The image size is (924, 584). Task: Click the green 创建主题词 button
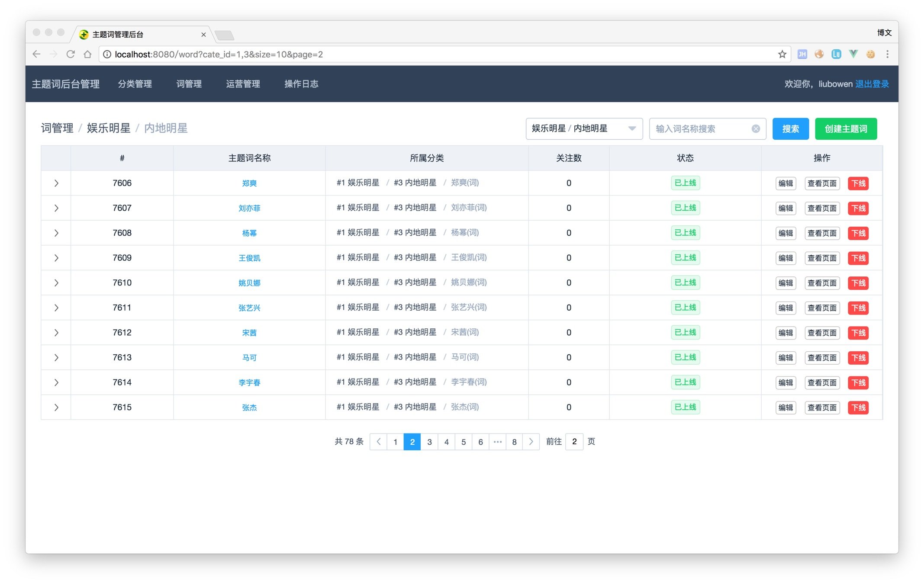point(846,129)
